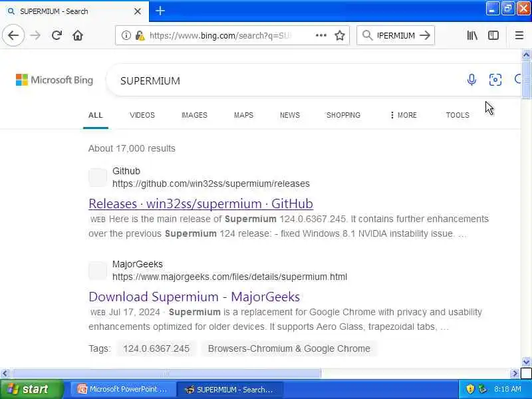Open the Library bookshelf icon
Image resolution: width=532 pixels, height=399 pixels.
point(472,35)
